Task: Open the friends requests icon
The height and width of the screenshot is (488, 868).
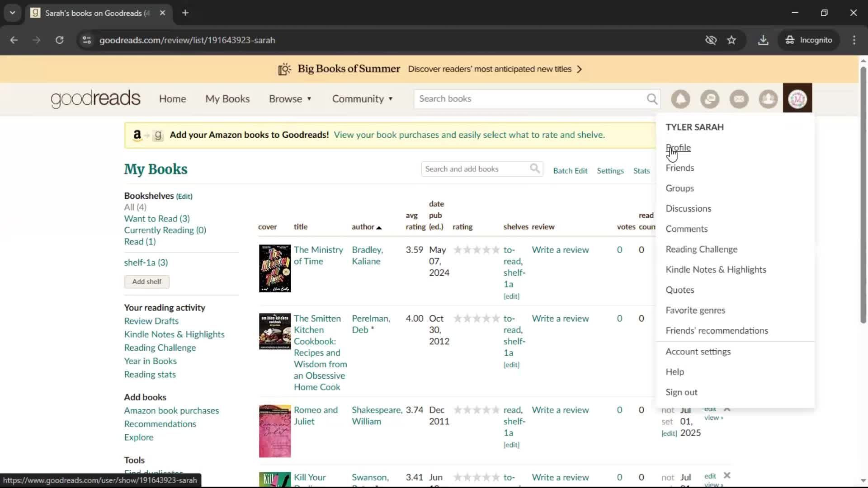Action: coord(768,99)
